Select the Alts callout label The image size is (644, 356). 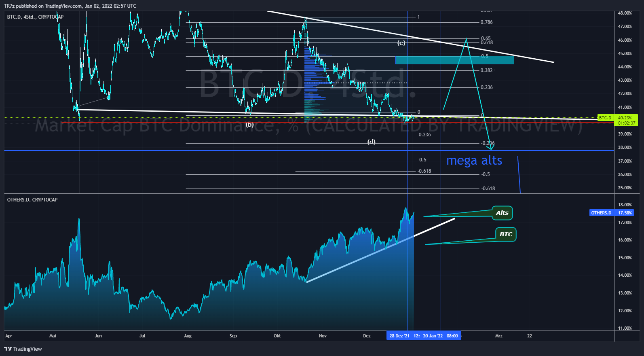click(x=502, y=213)
